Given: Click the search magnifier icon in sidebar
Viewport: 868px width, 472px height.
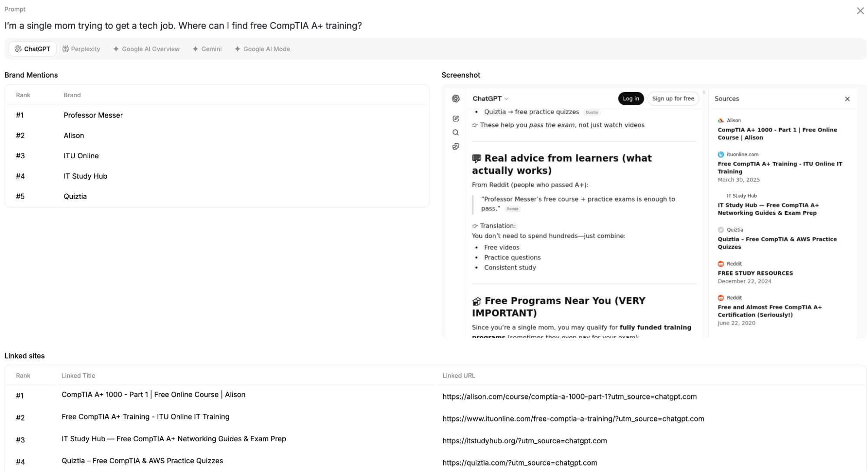Looking at the screenshot, I should 455,133.
